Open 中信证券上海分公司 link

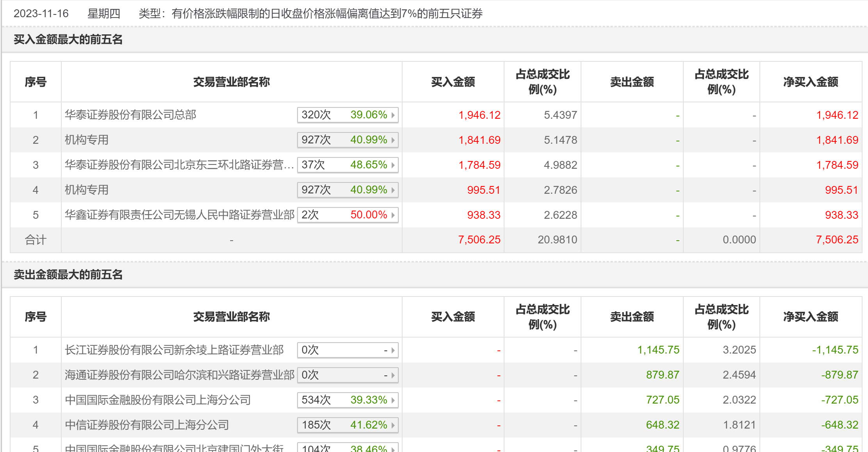[x=147, y=425]
